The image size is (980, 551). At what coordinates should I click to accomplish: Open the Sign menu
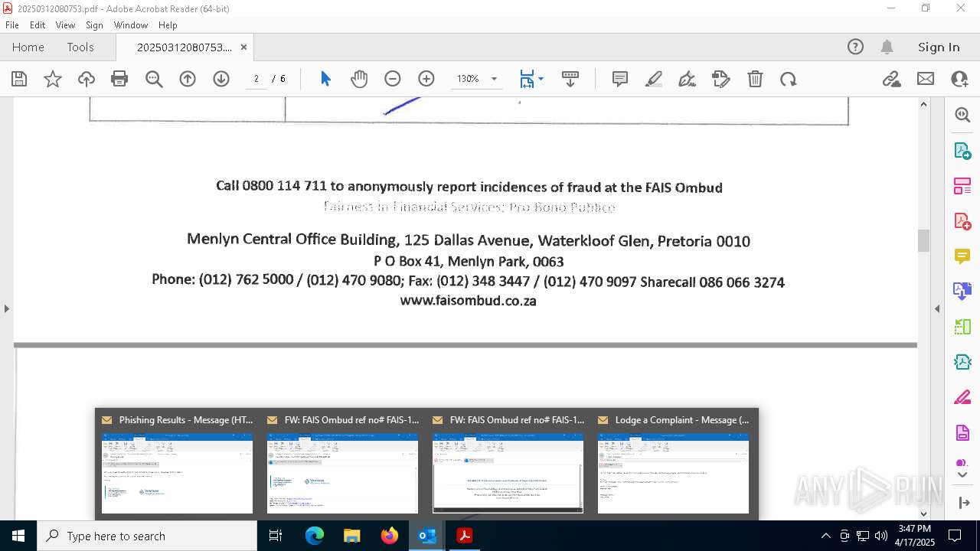pos(94,25)
